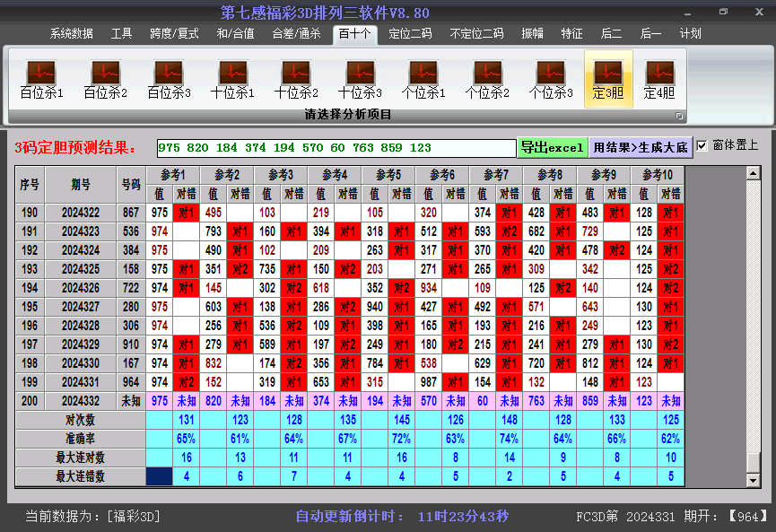Click the 当前数据为 [福彩3D] status text
Viewport: 776px width, 532px height.
pyautogui.click(x=92, y=517)
